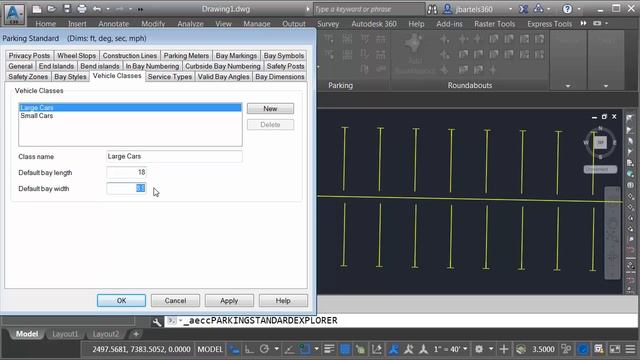640x360 pixels.
Task: Click the workspace switching gear icon
Action: (x=479, y=349)
